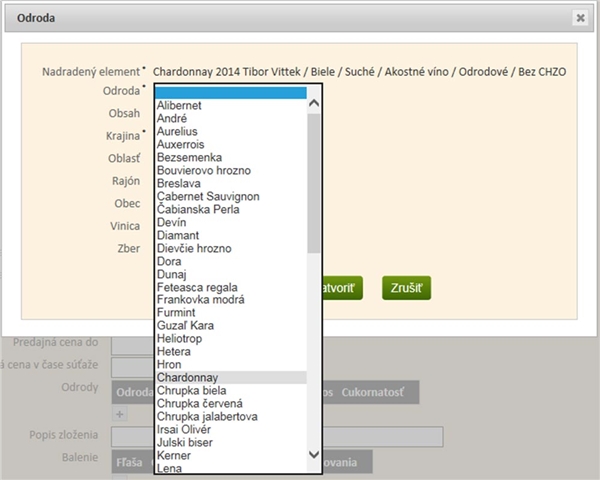This screenshot has height=480, width=600.
Task: Select the blank highlighted top option
Action: 231,93
